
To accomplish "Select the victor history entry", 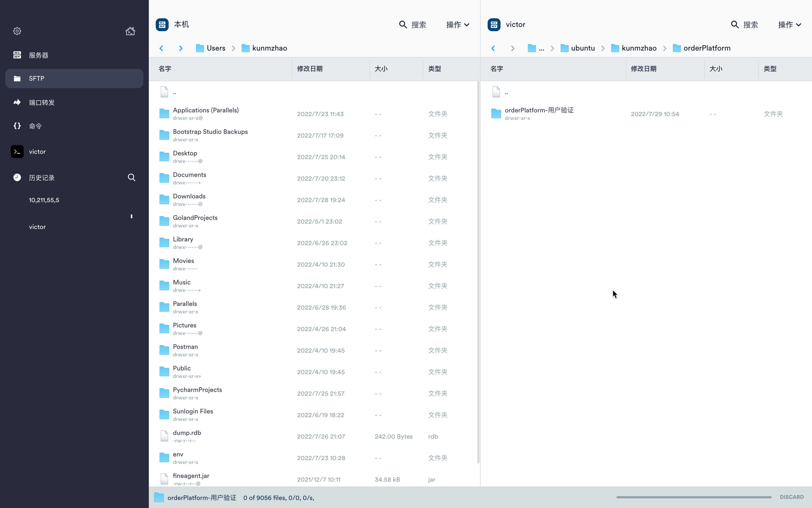I will click(x=37, y=227).
